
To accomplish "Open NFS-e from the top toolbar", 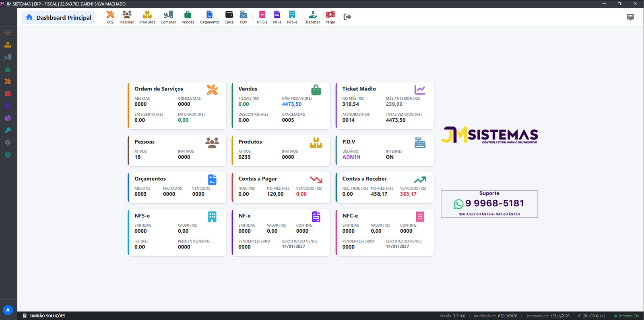I will [x=292, y=17].
